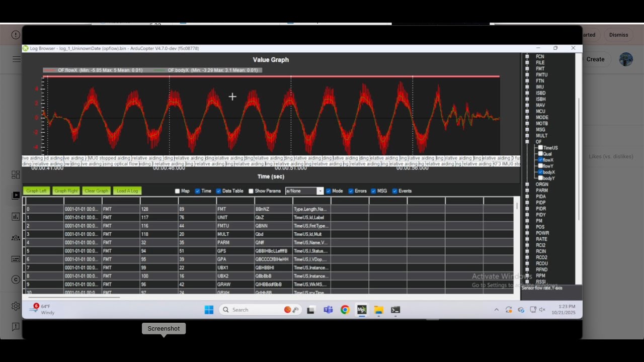Screen dimensions: 644x362
Task: Open the a/None dropdown
Action: pyautogui.click(x=304, y=191)
